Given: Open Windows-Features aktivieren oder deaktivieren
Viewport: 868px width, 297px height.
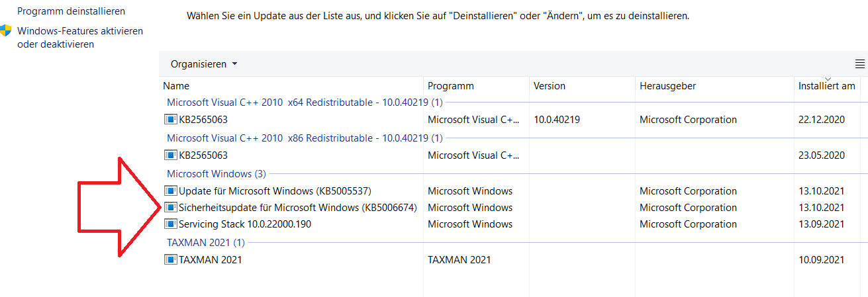Looking at the screenshot, I should tap(80, 38).
